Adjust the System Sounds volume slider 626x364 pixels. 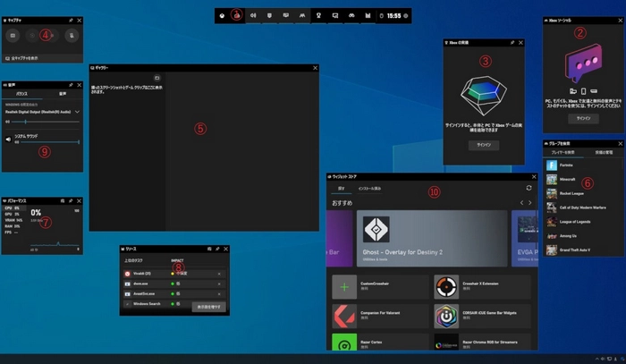point(50,142)
